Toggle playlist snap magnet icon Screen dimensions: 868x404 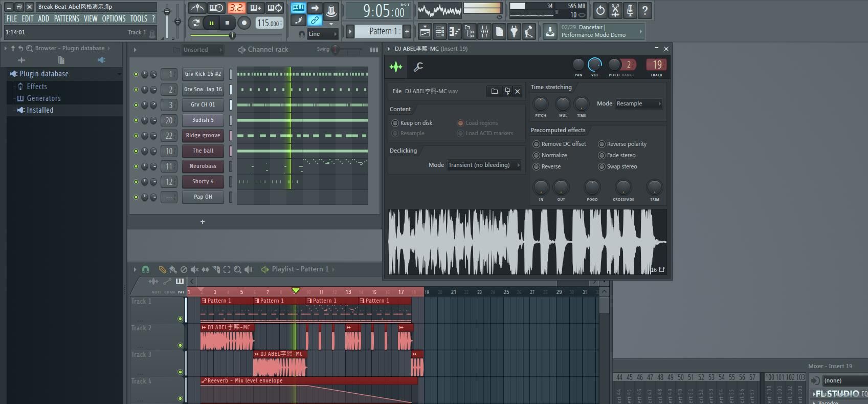pos(145,269)
